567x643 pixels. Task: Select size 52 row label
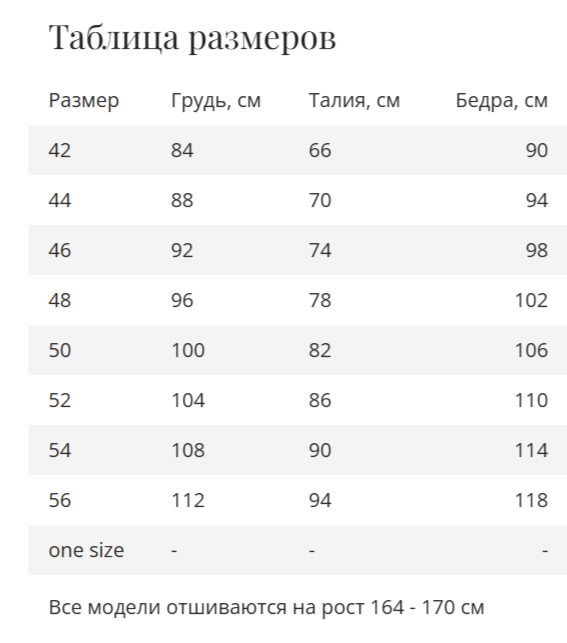[60, 400]
